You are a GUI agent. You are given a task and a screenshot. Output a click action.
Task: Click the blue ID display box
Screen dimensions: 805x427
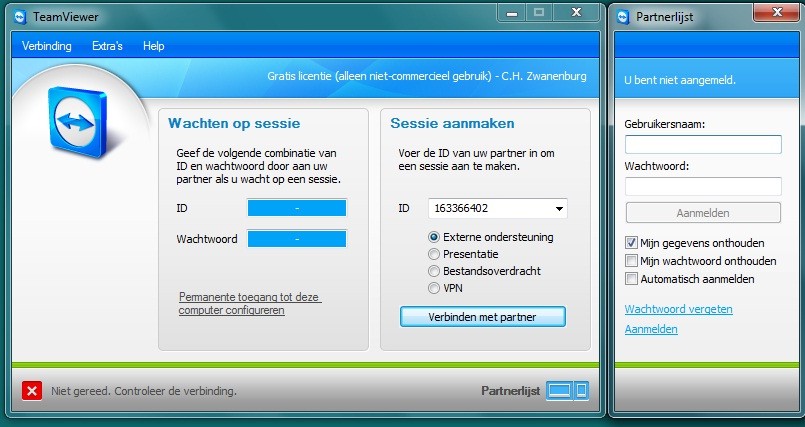(x=297, y=208)
